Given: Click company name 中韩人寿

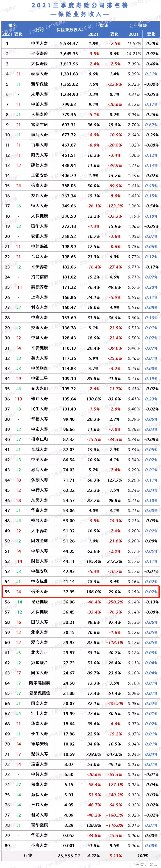Looking at the screenshot, I should 39,774.
